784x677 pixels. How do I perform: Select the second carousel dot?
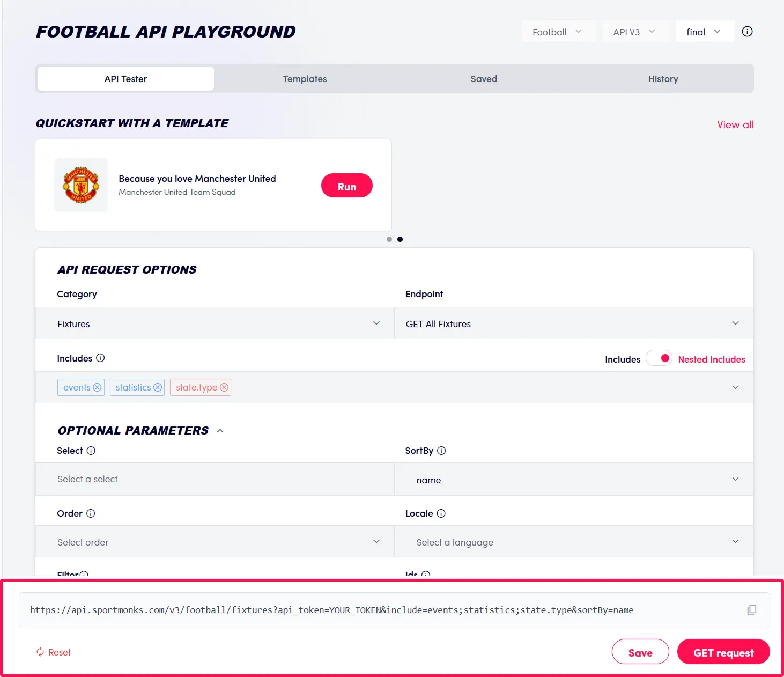click(400, 239)
